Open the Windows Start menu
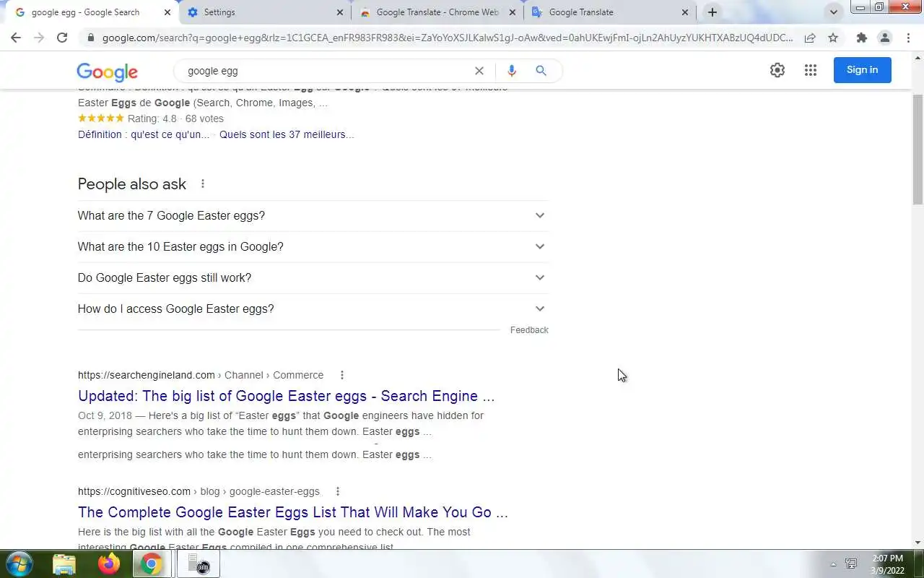This screenshot has width=924, height=578. coord(19,564)
